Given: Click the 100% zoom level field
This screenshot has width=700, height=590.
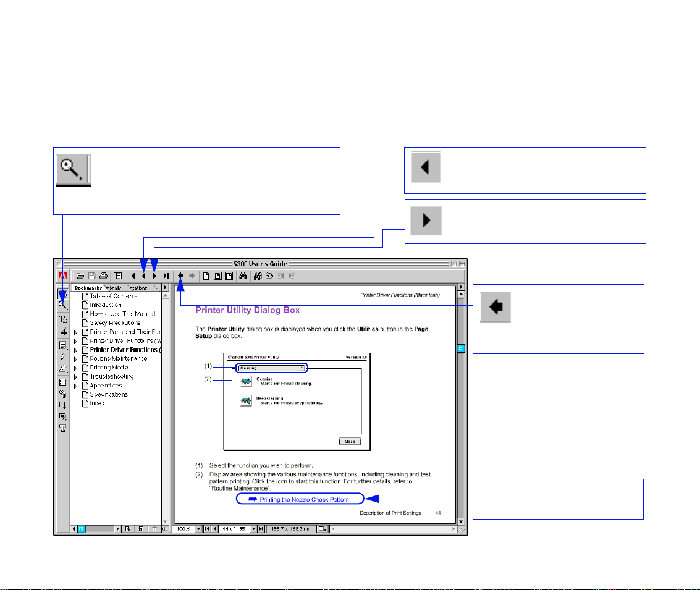Looking at the screenshot, I should pyautogui.click(x=183, y=529).
